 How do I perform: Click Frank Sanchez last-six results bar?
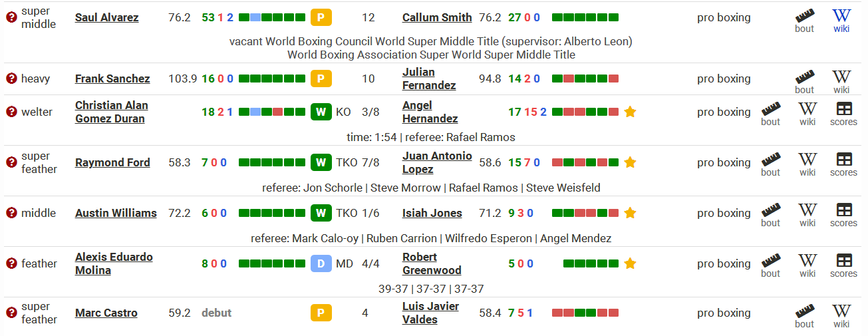[x=272, y=79]
